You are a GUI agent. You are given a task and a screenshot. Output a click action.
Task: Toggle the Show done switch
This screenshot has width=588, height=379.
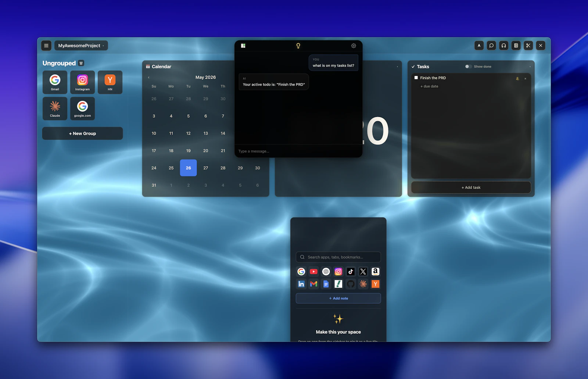(x=468, y=67)
